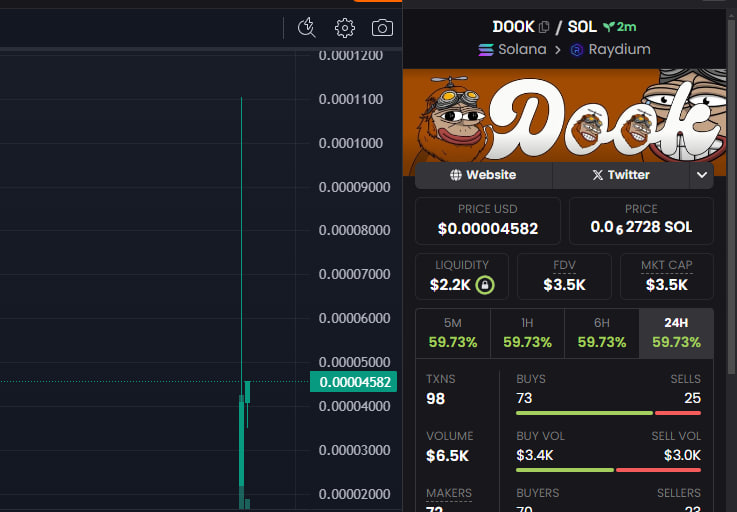Click the right panel vertical scrollbar
Image resolution: width=737 pixels, height=512 pixels.
[731, 195]
